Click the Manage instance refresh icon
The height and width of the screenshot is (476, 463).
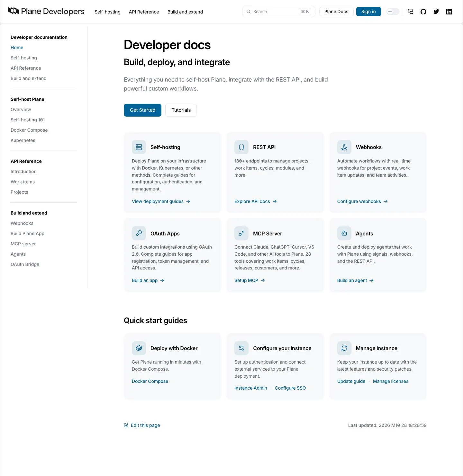344,348
